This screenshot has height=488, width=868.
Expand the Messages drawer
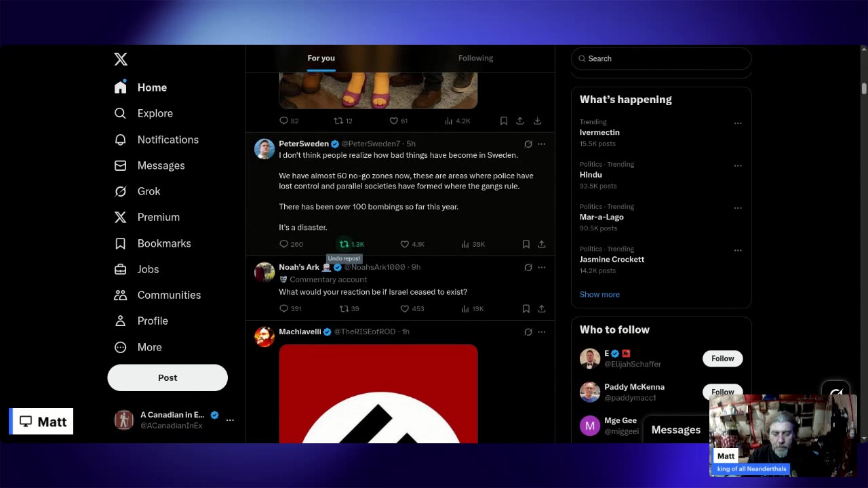pyautogui.click(x=675, y=430)
